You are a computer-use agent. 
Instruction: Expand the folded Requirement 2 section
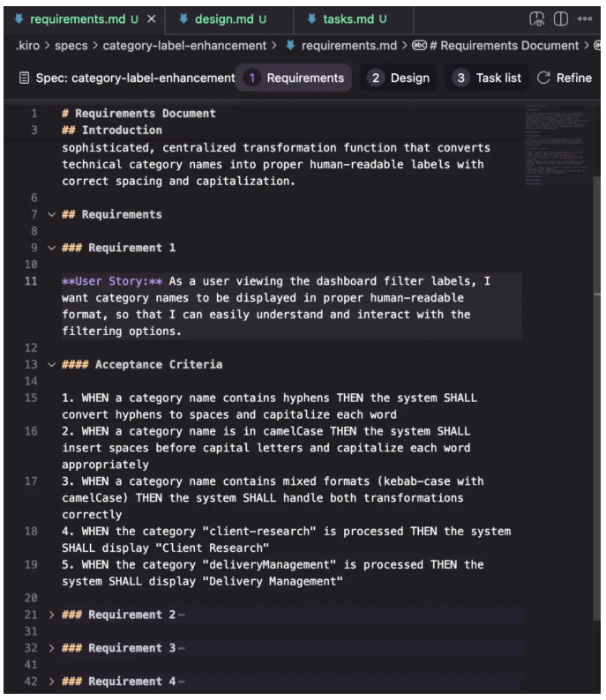click(51, 614)
